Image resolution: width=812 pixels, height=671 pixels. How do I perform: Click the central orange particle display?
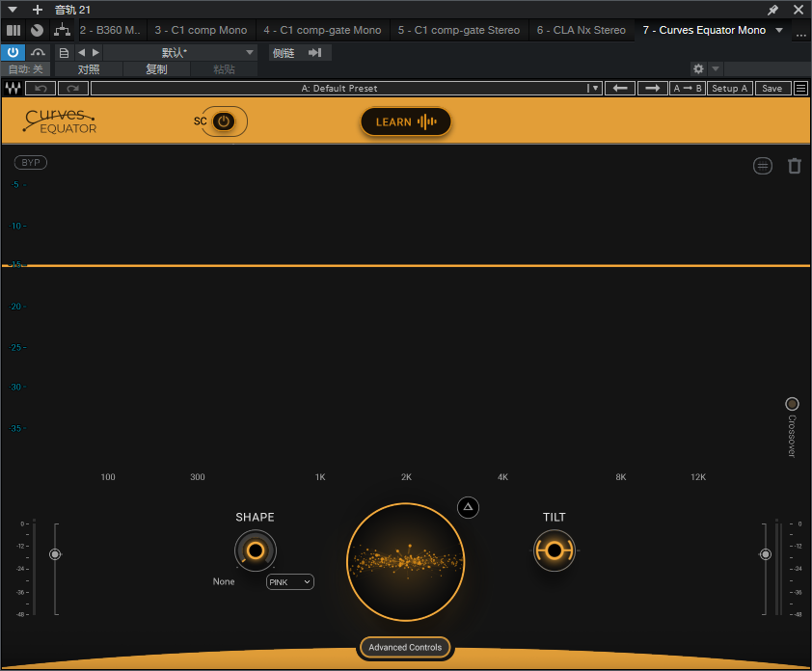[405, 562]
